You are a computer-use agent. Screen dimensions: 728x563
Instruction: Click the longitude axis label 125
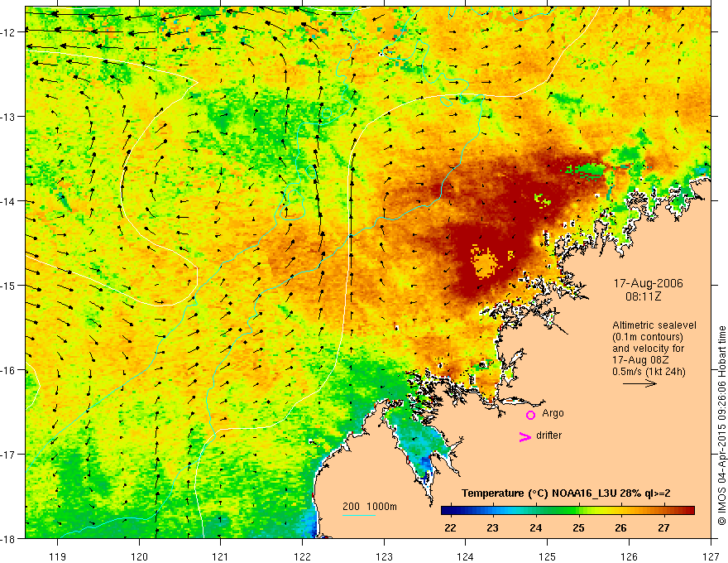point(548,556)
